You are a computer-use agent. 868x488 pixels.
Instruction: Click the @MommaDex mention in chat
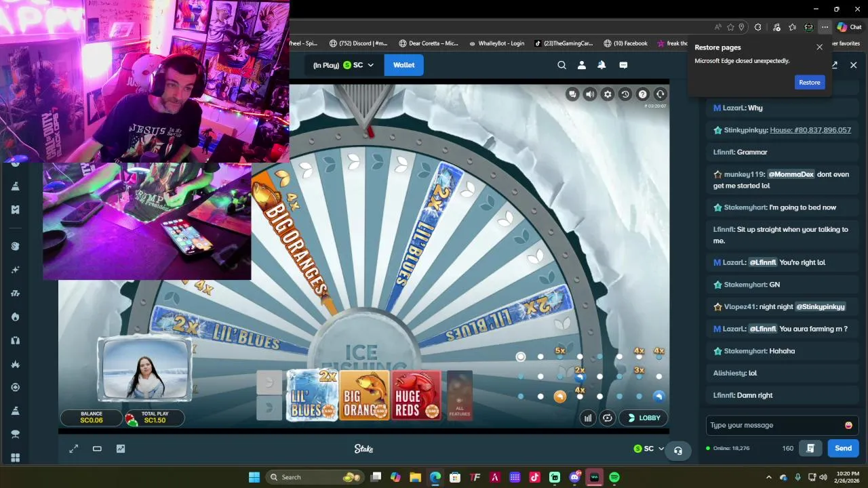coord(791,174)
